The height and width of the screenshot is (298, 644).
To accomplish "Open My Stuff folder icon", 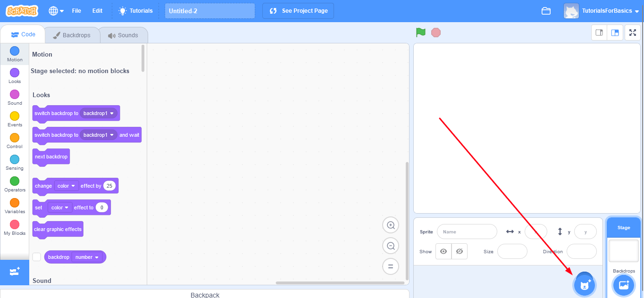I will point(546,11).
